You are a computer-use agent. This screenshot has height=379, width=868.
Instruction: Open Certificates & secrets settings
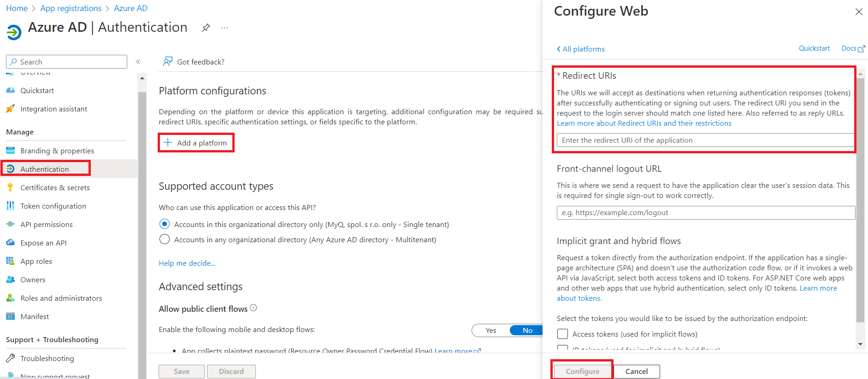(x=55, y=187)
